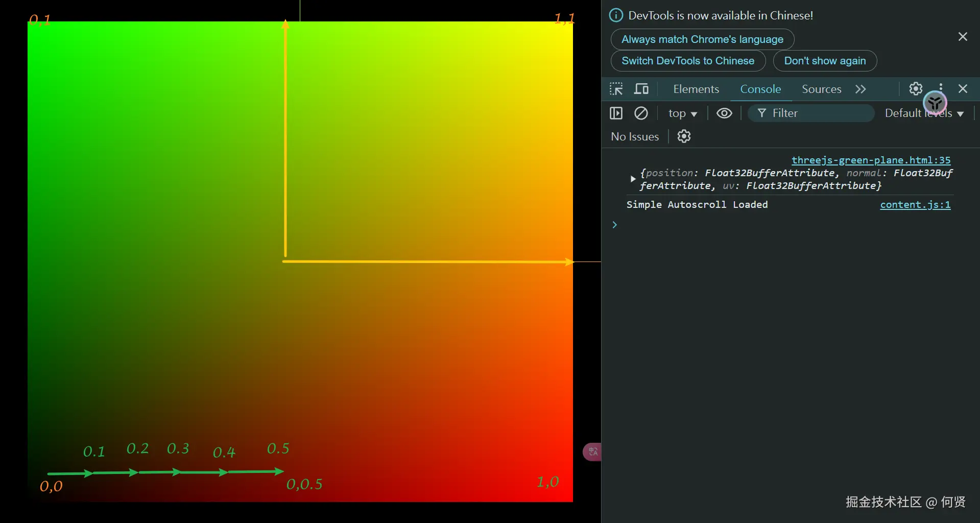Focus the console Filter input field
Screen dimensions: 980x523
pyautogui.click(x=817, y=113)
